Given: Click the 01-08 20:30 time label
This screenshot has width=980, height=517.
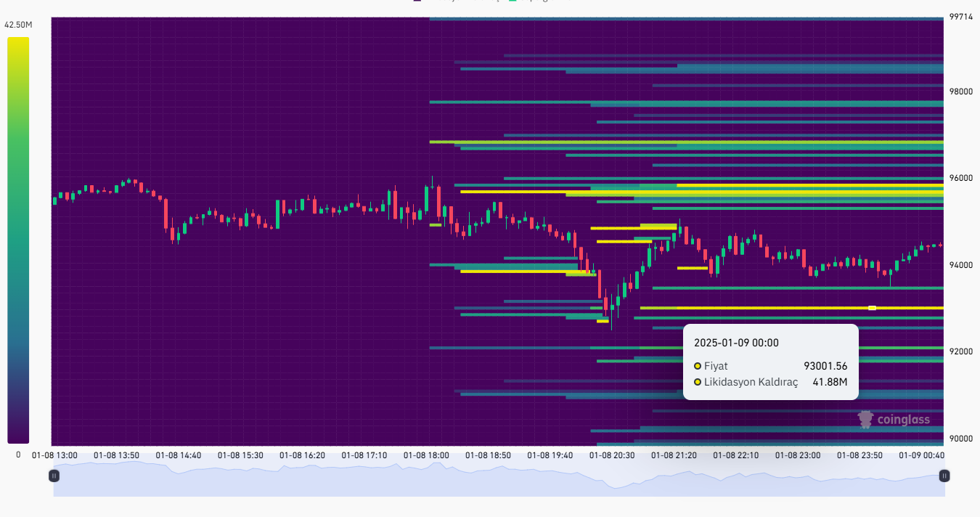Looking at the screenshot, I should [611, 455].
